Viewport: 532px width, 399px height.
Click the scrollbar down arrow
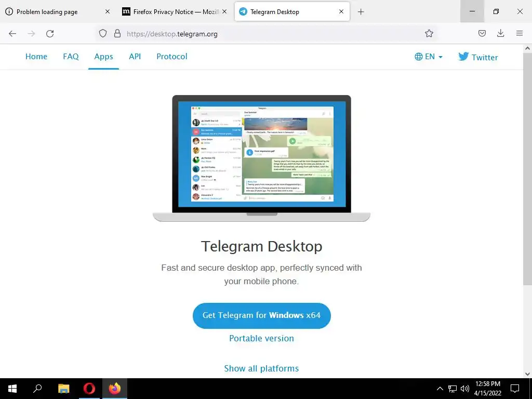point(528,374)
